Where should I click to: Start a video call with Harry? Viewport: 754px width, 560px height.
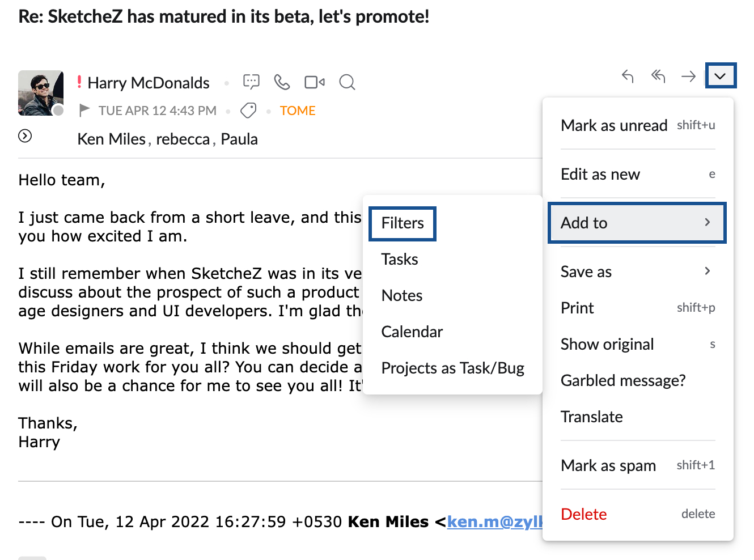314,82
